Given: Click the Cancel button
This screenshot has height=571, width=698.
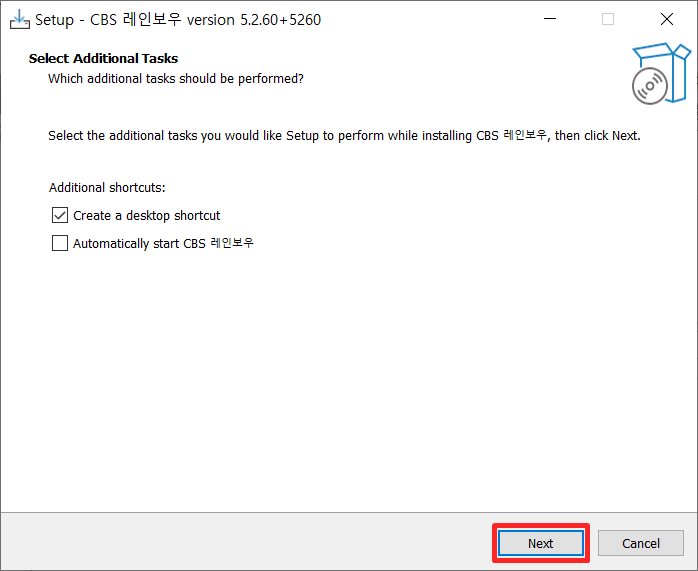Looking at the screenshot, I should coord(641,543).
